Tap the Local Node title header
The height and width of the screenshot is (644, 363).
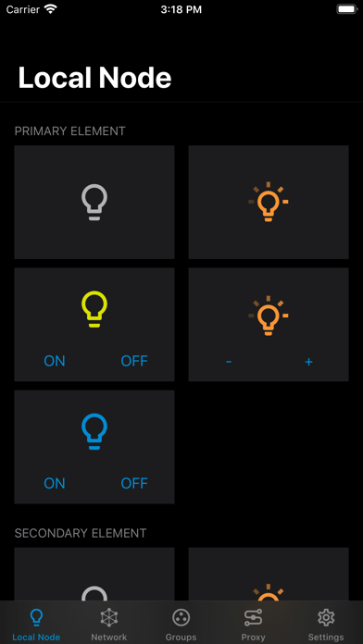click(x=94, y=77)
